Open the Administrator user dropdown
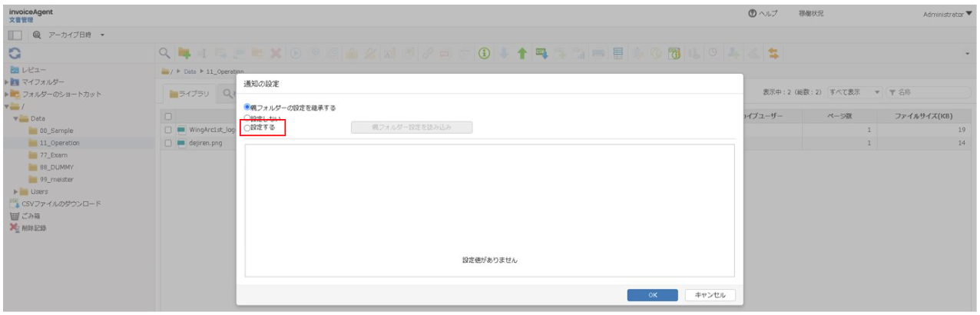The width and height of the screenshot is (980, 315). [x=948, y=14]
